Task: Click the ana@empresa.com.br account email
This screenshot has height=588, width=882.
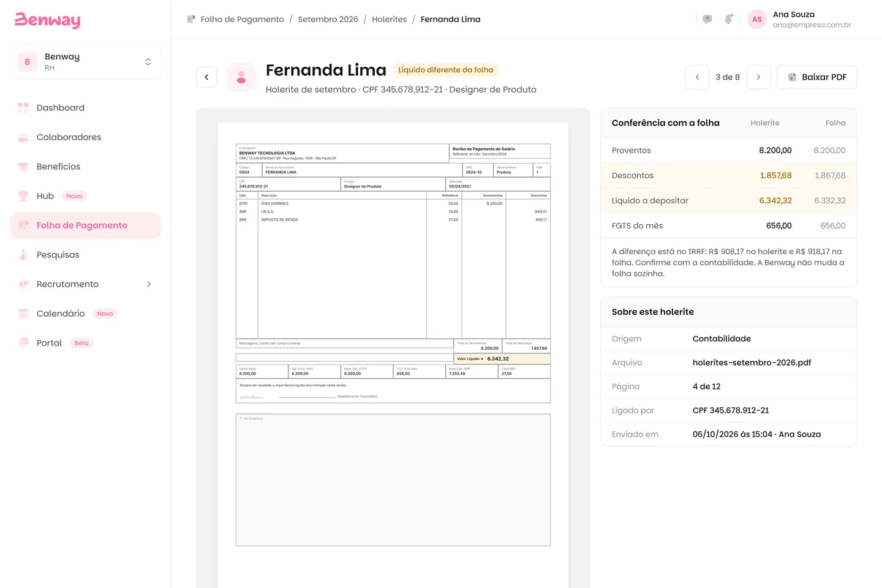Action: tap(812, 25)
